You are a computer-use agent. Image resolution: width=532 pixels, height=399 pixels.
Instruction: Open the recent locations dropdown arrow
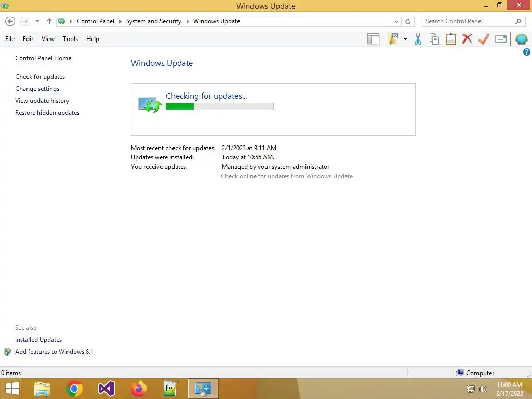[37, 21]
